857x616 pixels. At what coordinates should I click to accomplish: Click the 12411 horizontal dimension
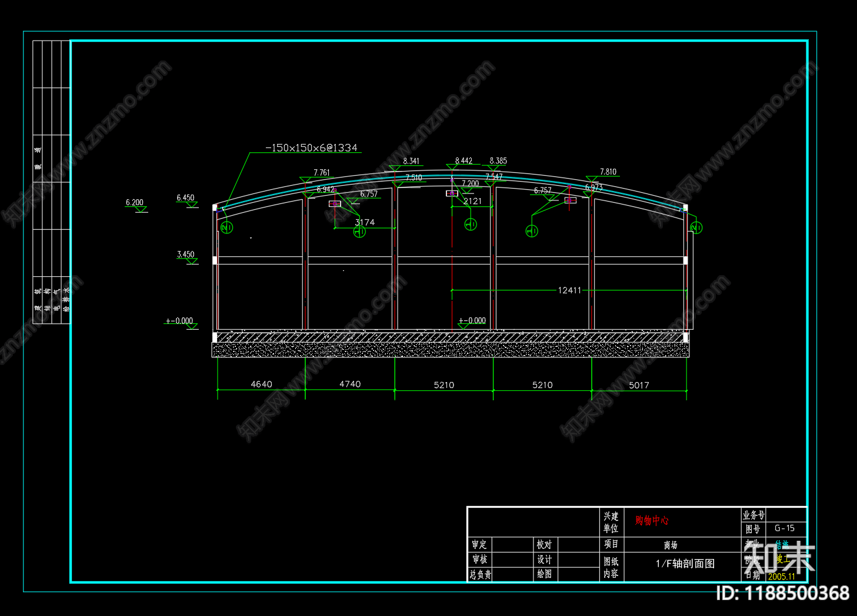coord(569,290)
